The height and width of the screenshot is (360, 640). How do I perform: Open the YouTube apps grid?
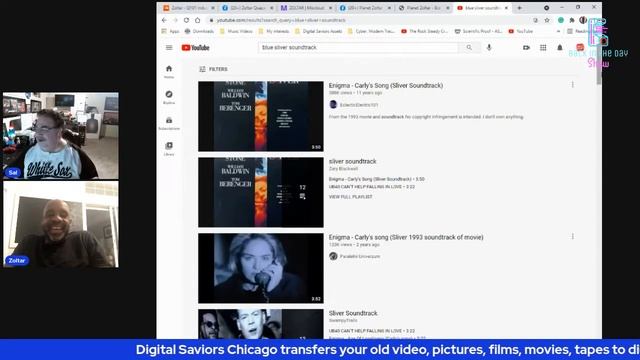pyautogui.click(x=543, y=48)
